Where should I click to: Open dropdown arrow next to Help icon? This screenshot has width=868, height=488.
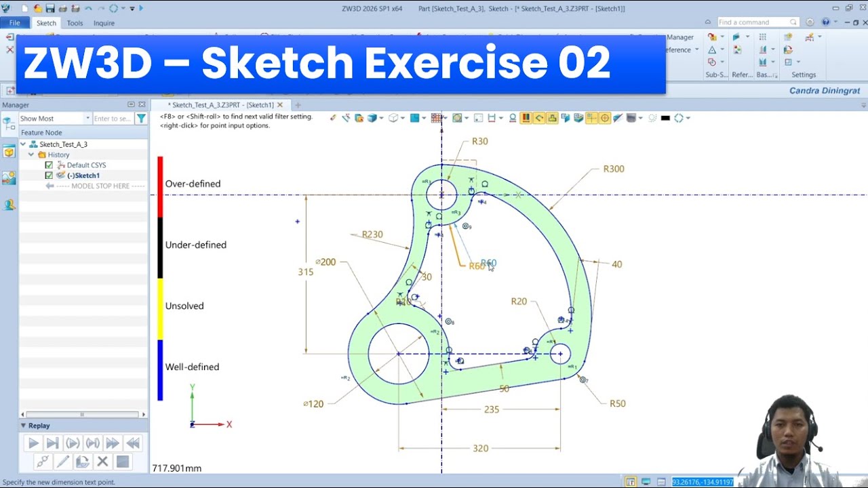pos(835,22)
